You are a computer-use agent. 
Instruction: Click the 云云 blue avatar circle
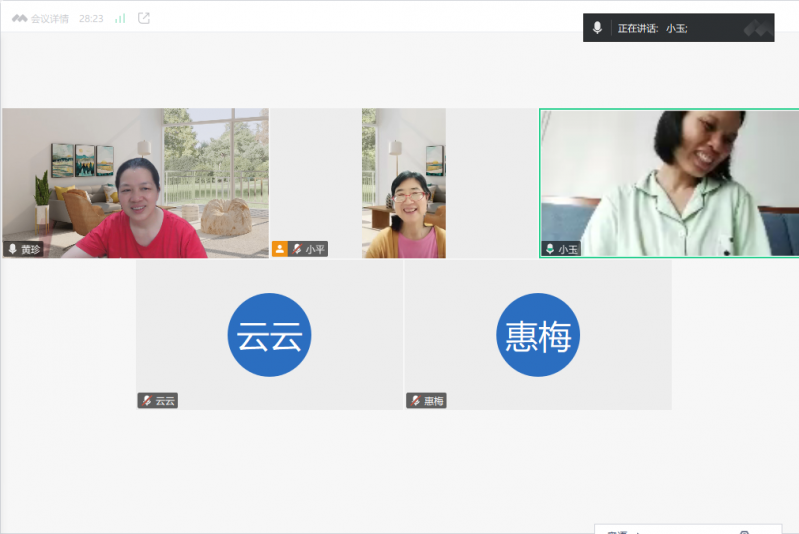269,335
